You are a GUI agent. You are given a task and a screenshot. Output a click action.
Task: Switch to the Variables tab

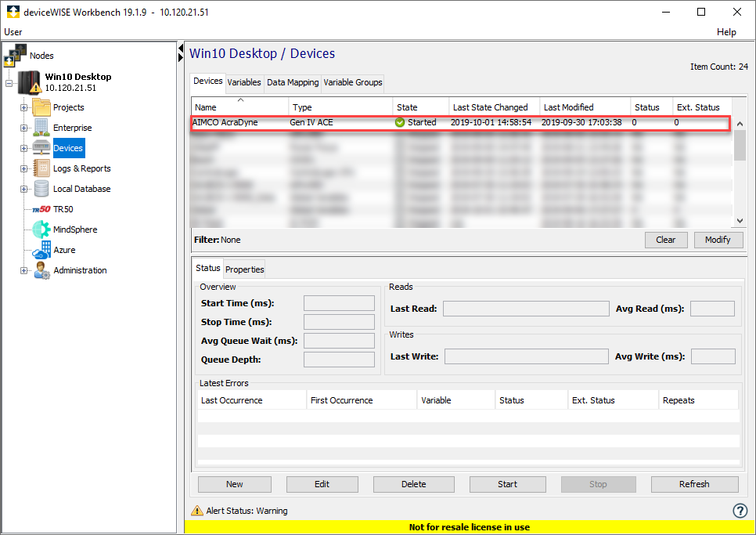244,82
